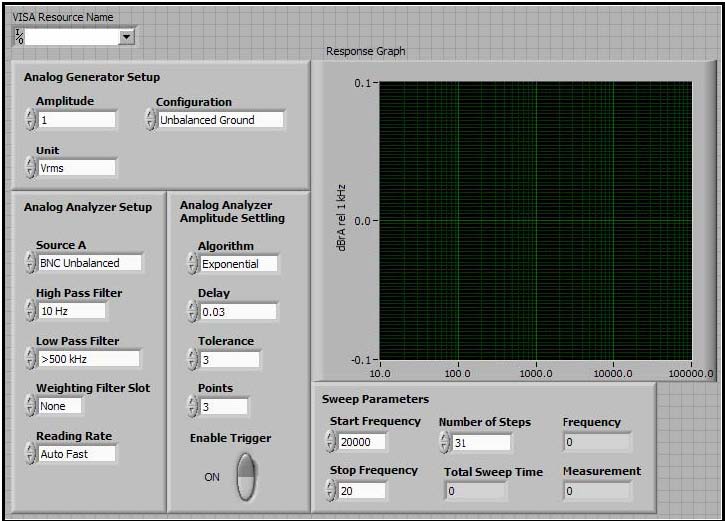Click the Source A selector arrows
Viewport: 725px width, 521px height.
(30, 263)
